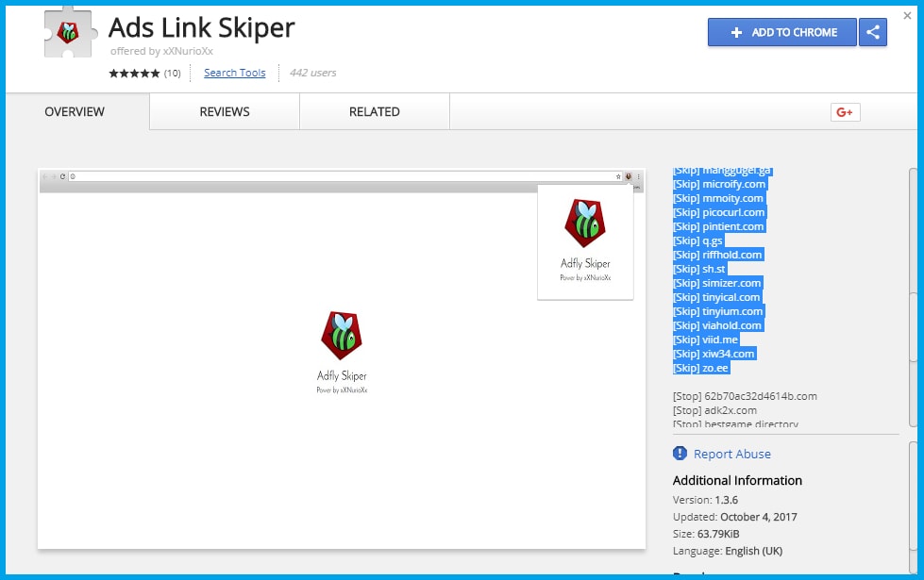This screenshot has width=924, height=580.
Task: Click the share icon button
Action: 873,32
